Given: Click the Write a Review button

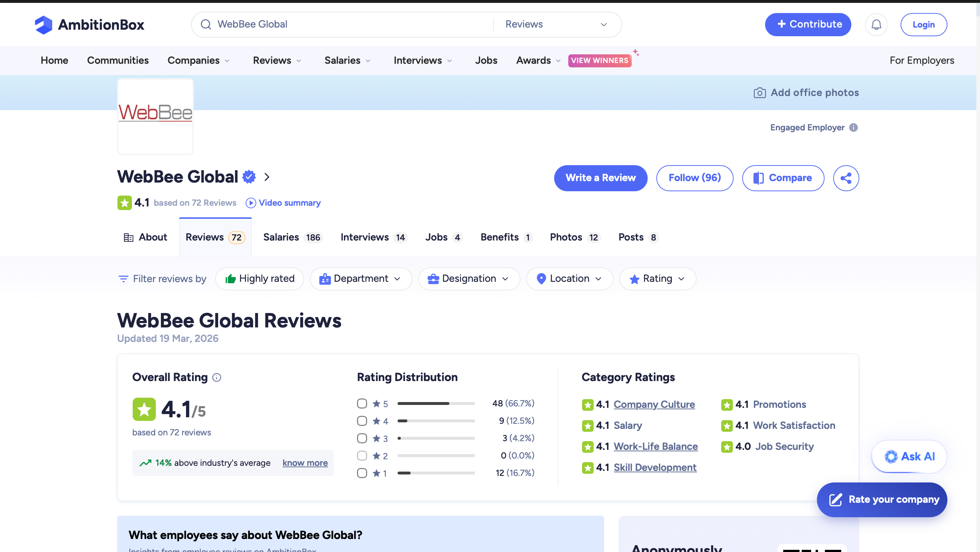Looking at the screenshot, I should [x=600, y=178].
